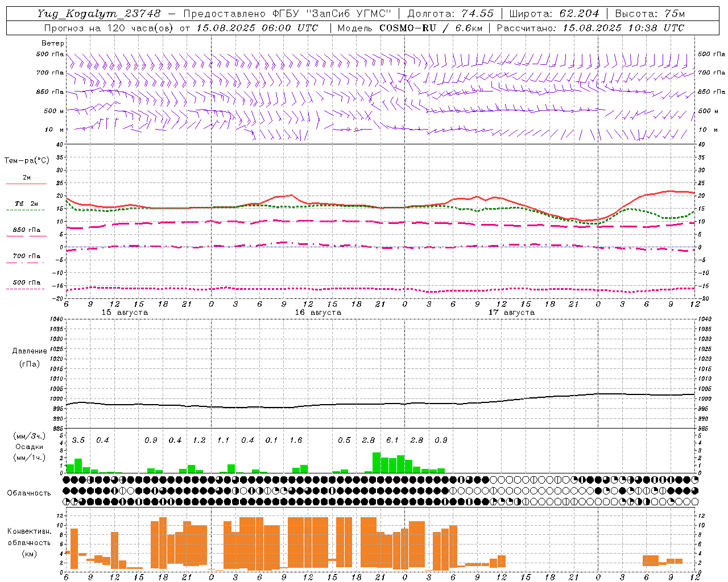Click the 1.2 precipitation value

click(x=199, y=440)
